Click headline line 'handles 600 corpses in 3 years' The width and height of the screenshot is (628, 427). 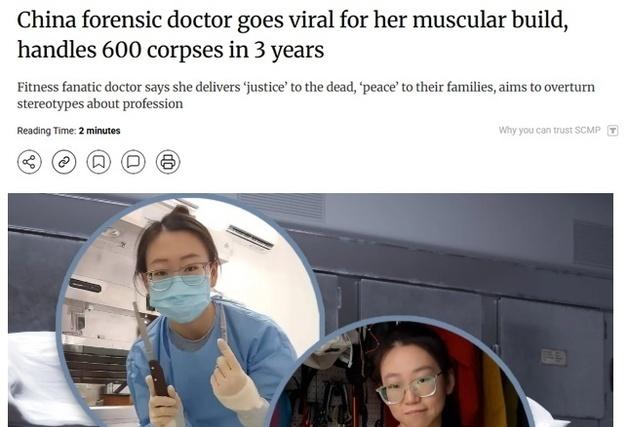171,50
